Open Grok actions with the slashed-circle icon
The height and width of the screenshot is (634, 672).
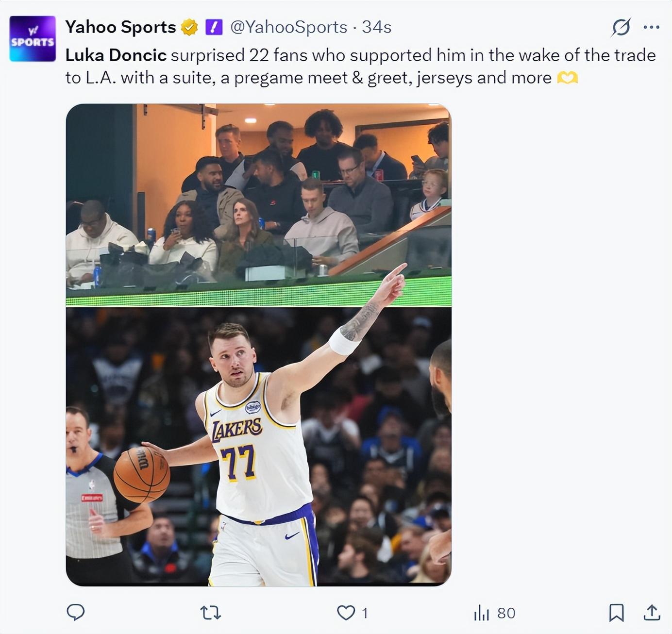[x=621, y=27]
